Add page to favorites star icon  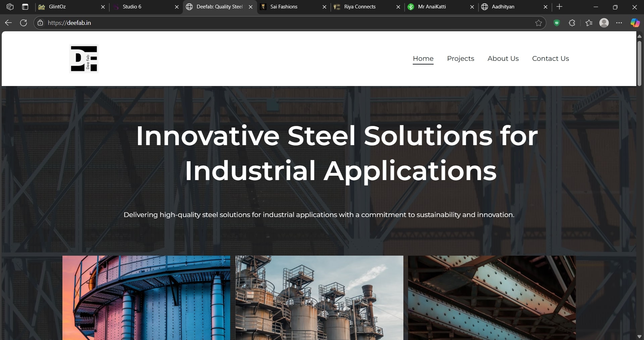pyautogui.click(x=538, y=23)
